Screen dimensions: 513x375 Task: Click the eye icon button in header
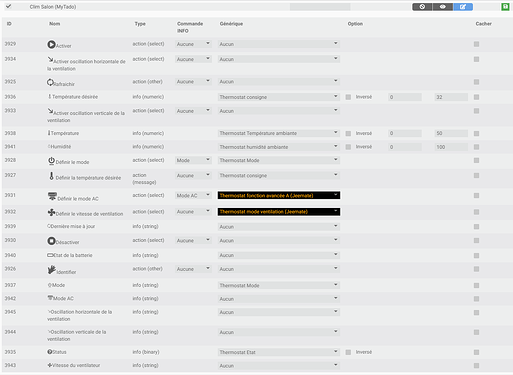coord(442,7)
